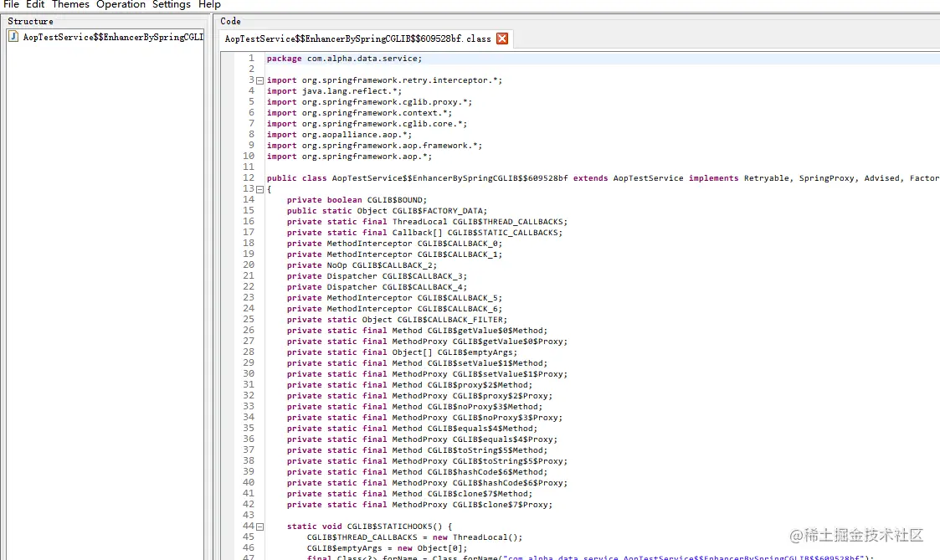Click 'Object[] CGLIB$emptyArgs' declaration on line 28

coord(402,352)
